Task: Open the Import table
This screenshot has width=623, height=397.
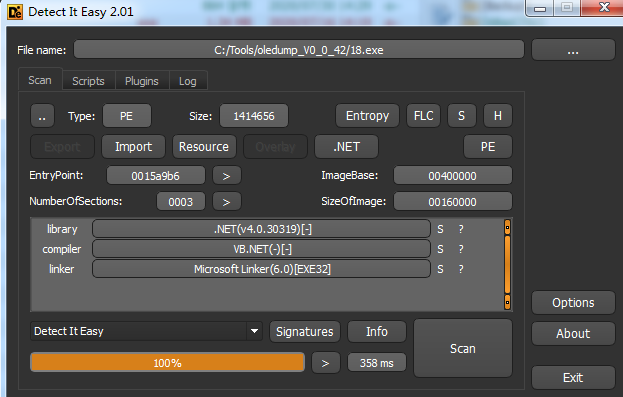Action: [x=134, y=147]
